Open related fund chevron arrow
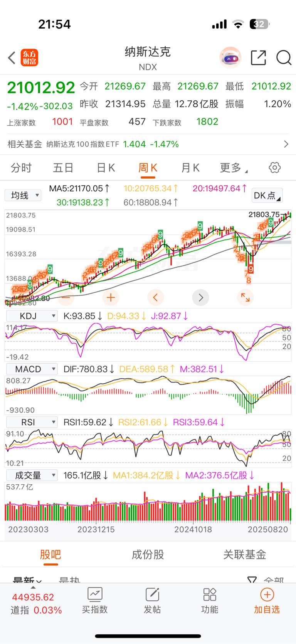Screen dimensions: 296x644 (x=286, y=144)
